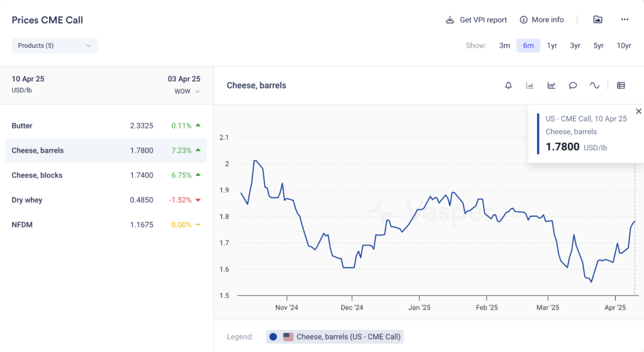Click the blue legend color dot
The height and width of the screenshot is (352, 644).
tap(274, 337)
